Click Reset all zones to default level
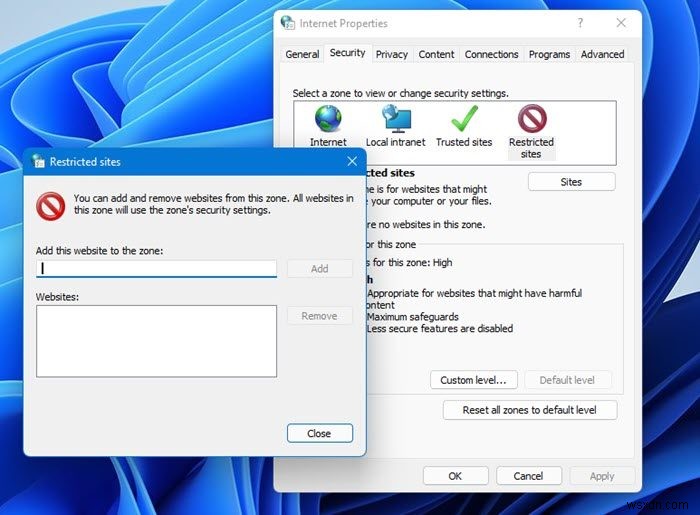The image size is (700, 515). (530, 410)
